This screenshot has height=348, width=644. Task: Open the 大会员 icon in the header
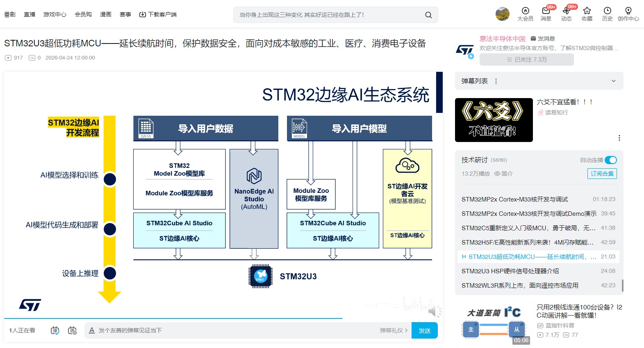click(x=525, y=11)
